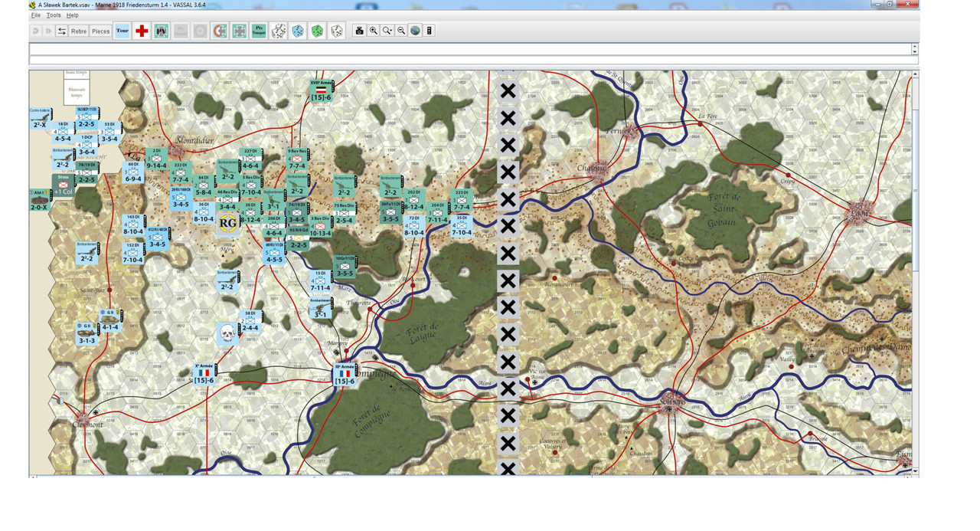This screenshot has height=531, width=980.
Task: Roll the green die icon
Action: (x=317, y=31)
